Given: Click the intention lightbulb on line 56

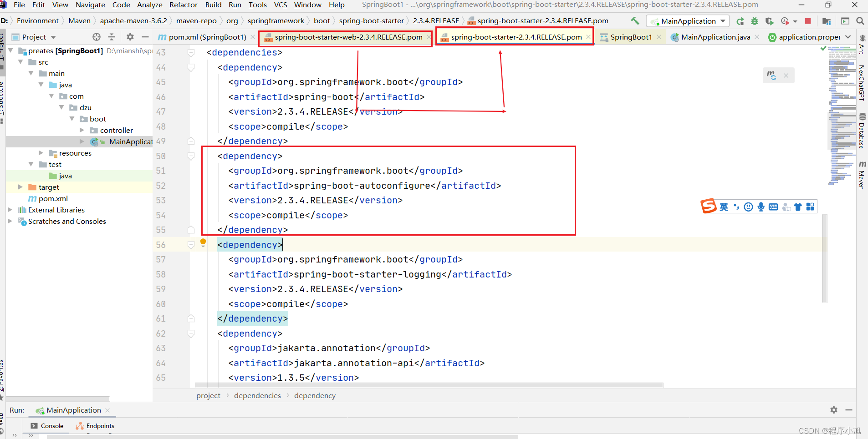Looking at the screenshot, I should coord(203,243).
